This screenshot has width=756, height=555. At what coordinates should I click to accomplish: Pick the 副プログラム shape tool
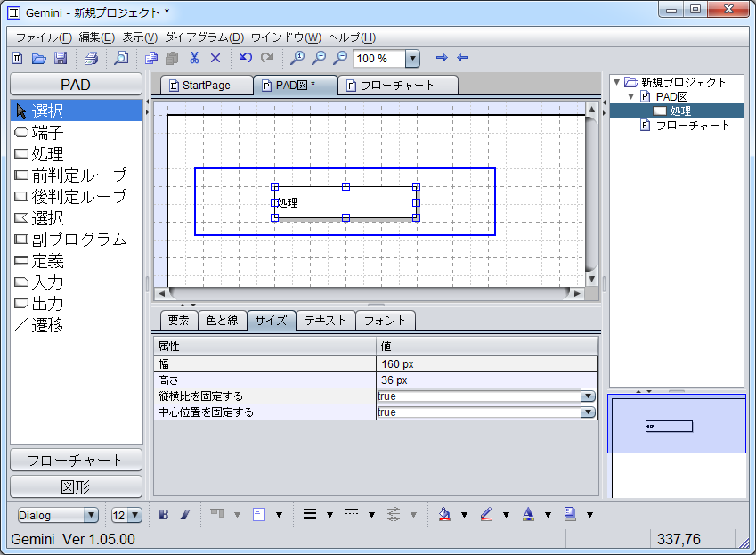pyautogui.click(x=77, y=239)
